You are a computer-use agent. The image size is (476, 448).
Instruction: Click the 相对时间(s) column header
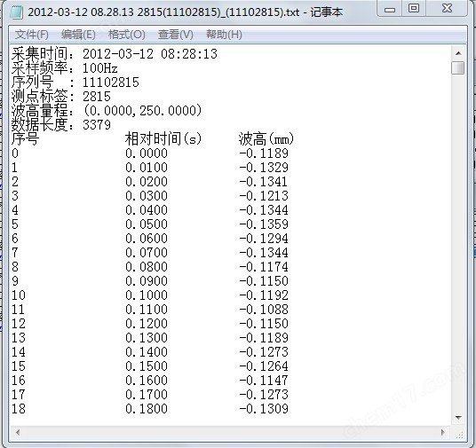[163, 139]
